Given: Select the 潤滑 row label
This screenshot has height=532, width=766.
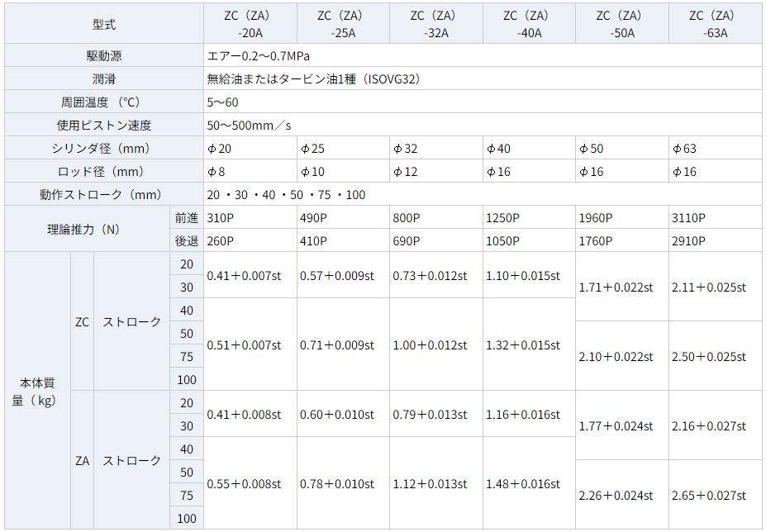Looking at the screenshot, I should 104,79.
